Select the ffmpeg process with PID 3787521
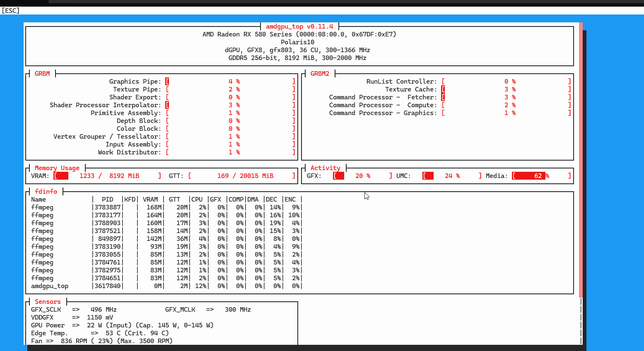 [166, 231]
